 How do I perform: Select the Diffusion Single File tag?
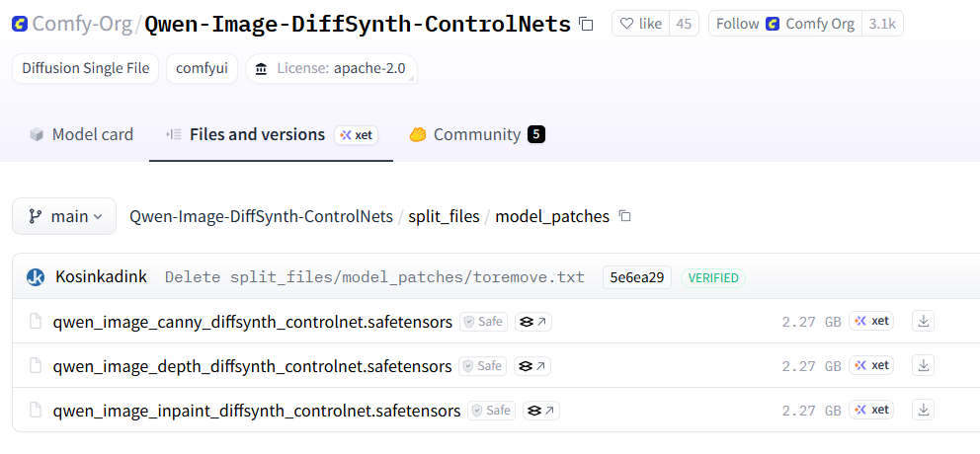86,68
